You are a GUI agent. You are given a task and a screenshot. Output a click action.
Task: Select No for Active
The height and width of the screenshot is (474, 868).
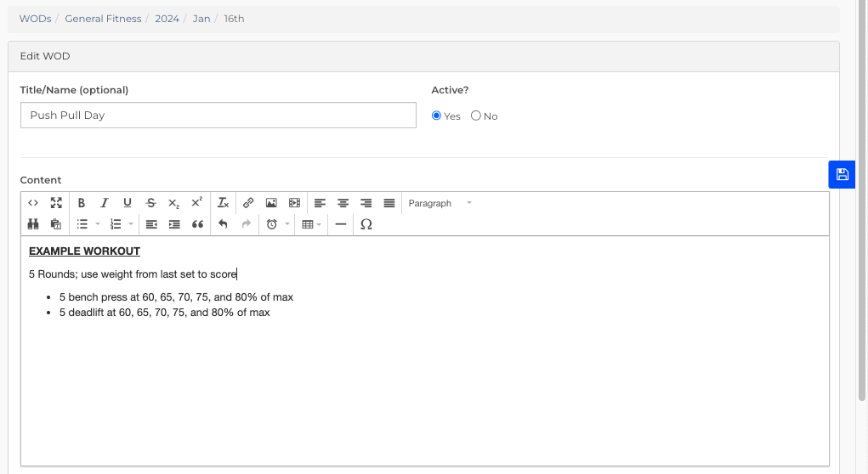(x=475, y=116)
